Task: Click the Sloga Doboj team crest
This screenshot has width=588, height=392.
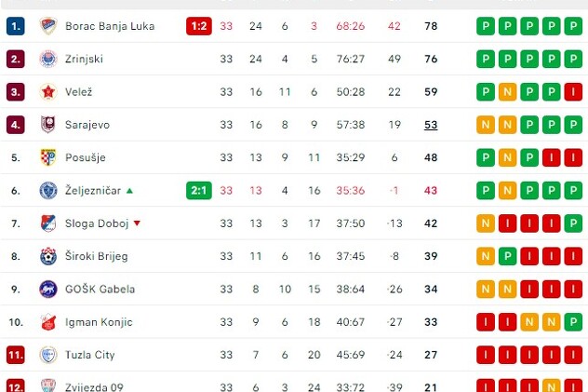Action: pyautogui.click(x=47, y=223)
